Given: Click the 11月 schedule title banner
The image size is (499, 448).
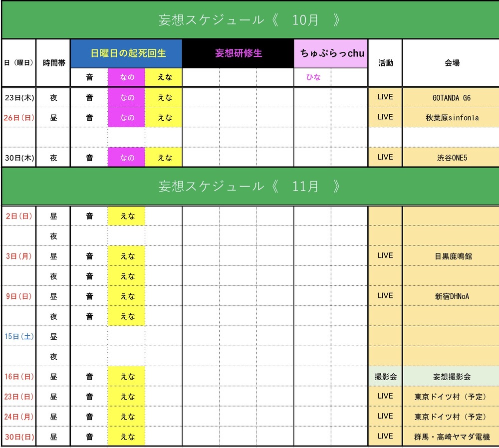Looking at the screenshot, I should coord(249,186).
